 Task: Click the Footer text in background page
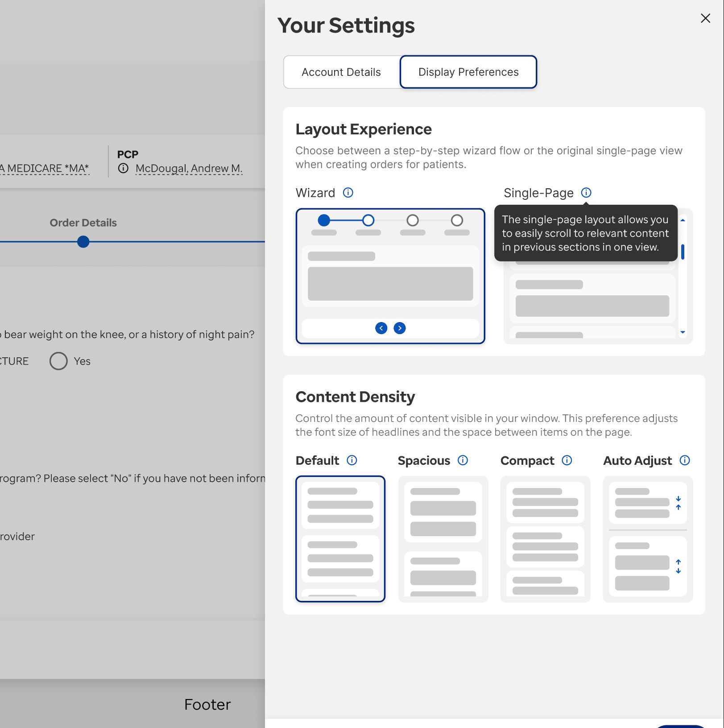(207, 705)
